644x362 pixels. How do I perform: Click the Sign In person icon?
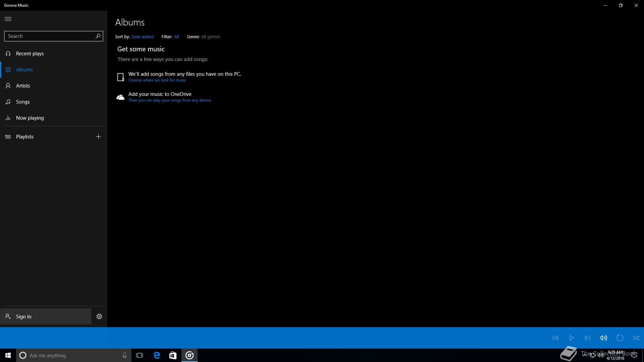click(8, 316)
